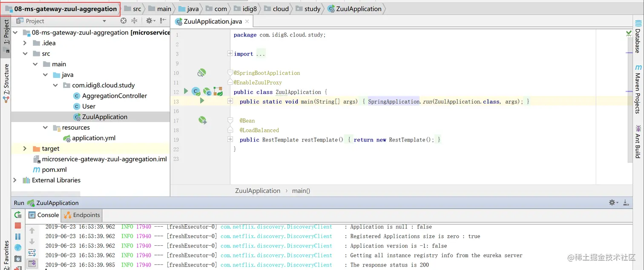The width and height of the screenshot is (644, 270).
Task: Toggle the 1: Project side tab
Action: click(x=6, y=36)
